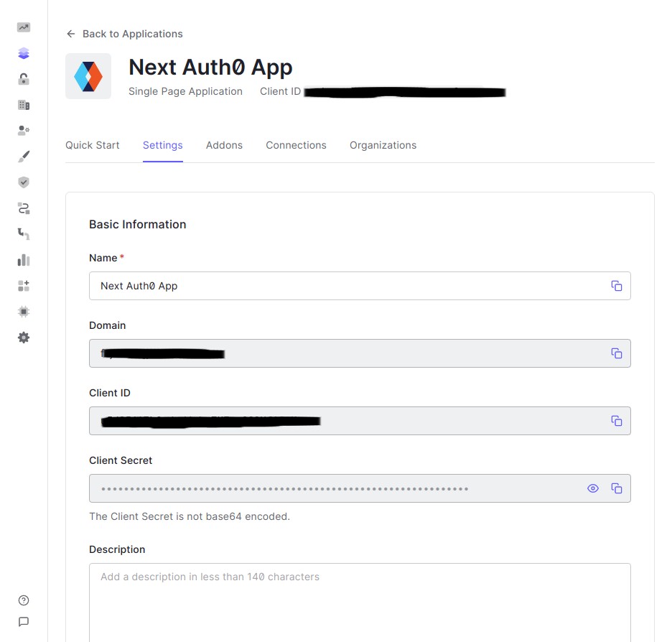Switch to Quick Start tab
The height and width of the screenshot is (642, 672).
coord(92,145)
